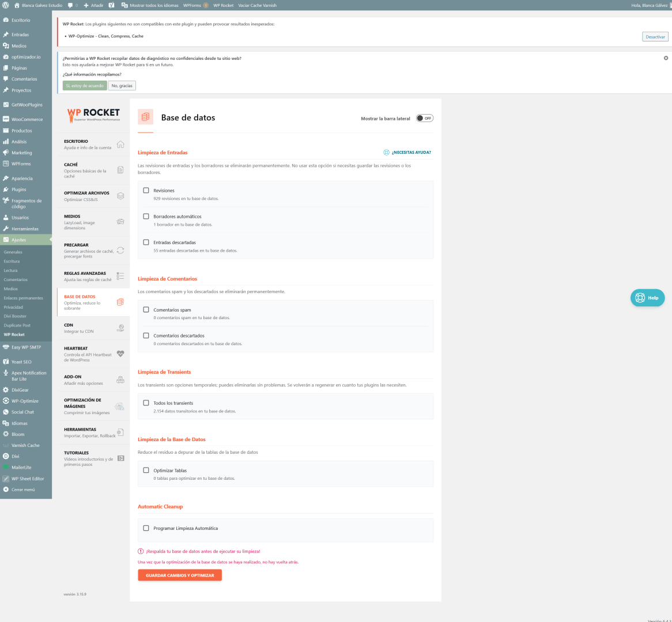Check the Entradas descartadas checkbox
This screenshot has height=622, width=672.
click(146, 242)
